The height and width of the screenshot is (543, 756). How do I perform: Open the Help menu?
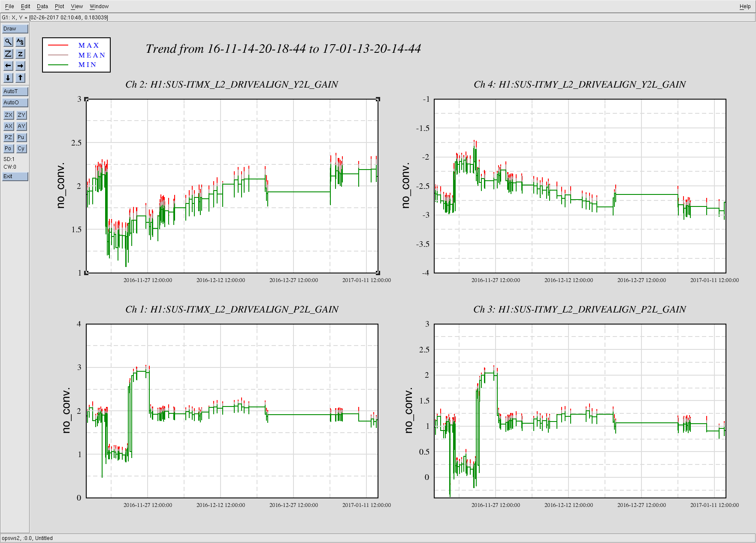tap(745, 6)
